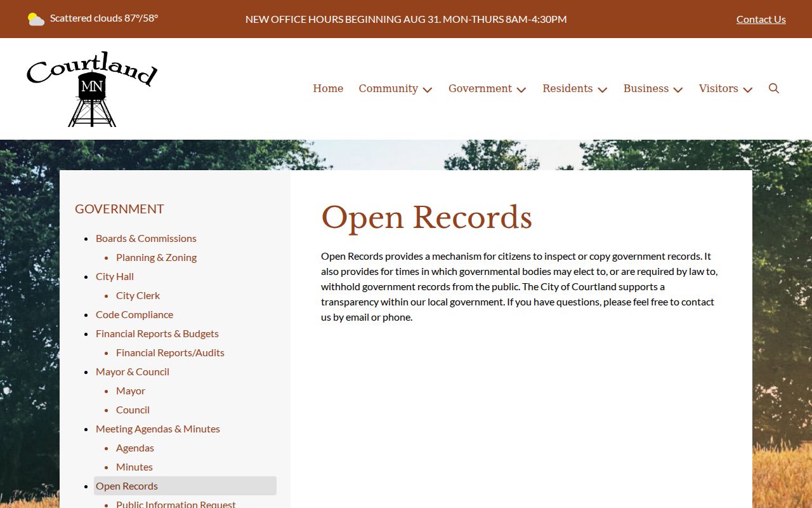Click the Open Records page heading
The width and height of the screenshot is (812, 508).
[426, 217]
